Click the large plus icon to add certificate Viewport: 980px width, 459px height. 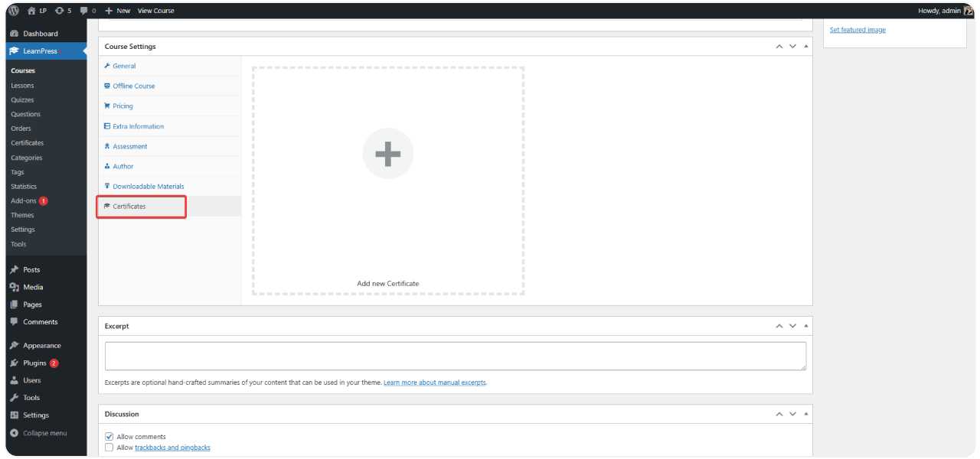tap(388, 154)
